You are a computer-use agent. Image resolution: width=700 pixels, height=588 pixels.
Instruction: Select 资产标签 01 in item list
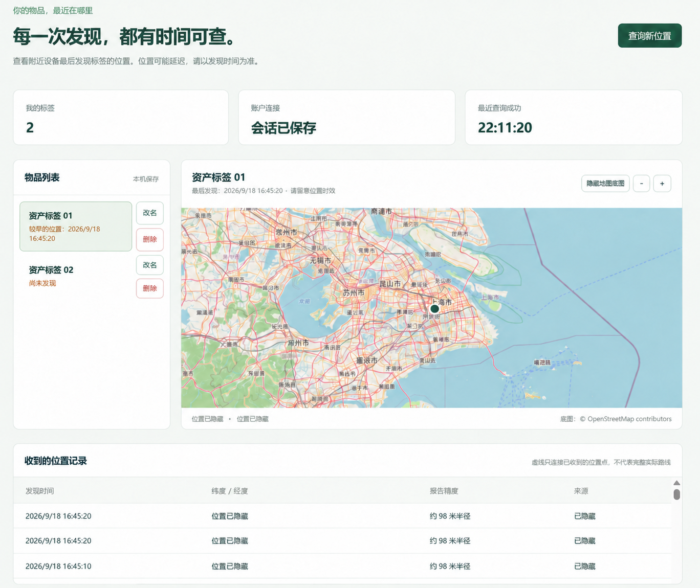(76, 227)
